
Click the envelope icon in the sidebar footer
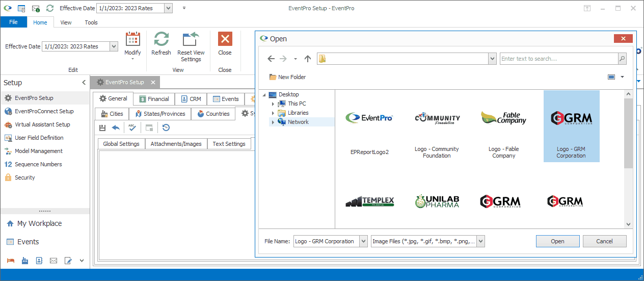click(53, 261)
